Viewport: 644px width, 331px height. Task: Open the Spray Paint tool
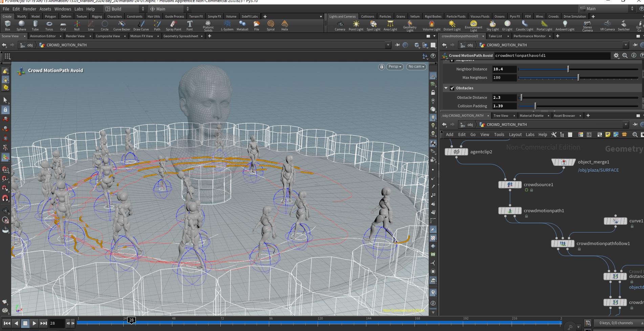point(173,25)
